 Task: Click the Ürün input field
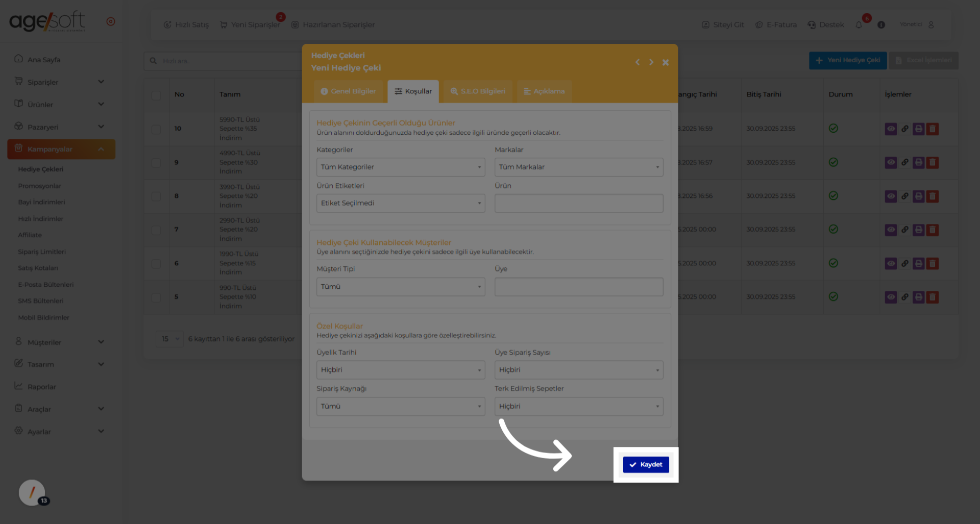pos(578,203)
